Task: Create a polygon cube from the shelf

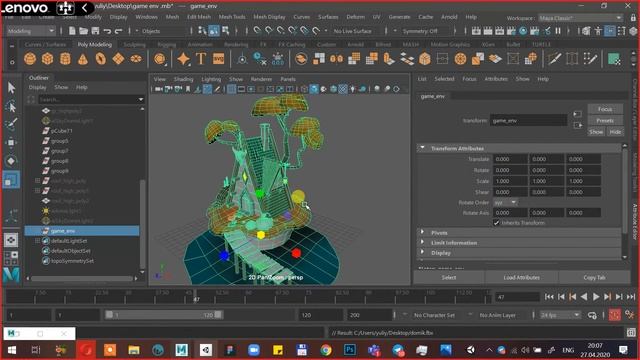Action: click(x=47, y=59)
